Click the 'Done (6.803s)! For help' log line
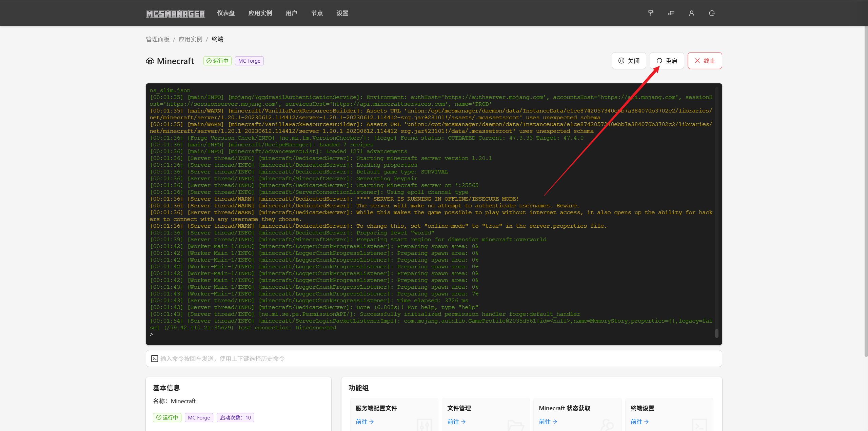This screenshot has width=868, height=431. pyautogui.click(x=314, y=307)
